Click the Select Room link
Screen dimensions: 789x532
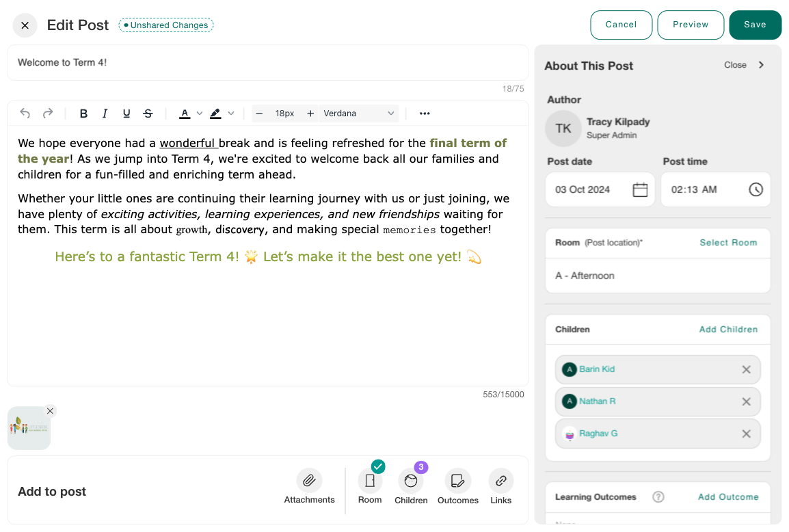coord(728,243)
